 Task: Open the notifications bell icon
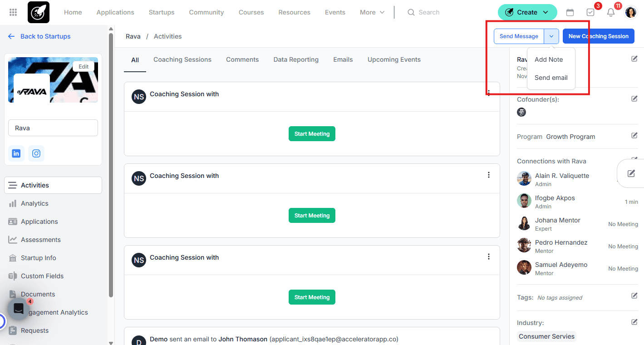coord(611,12)
